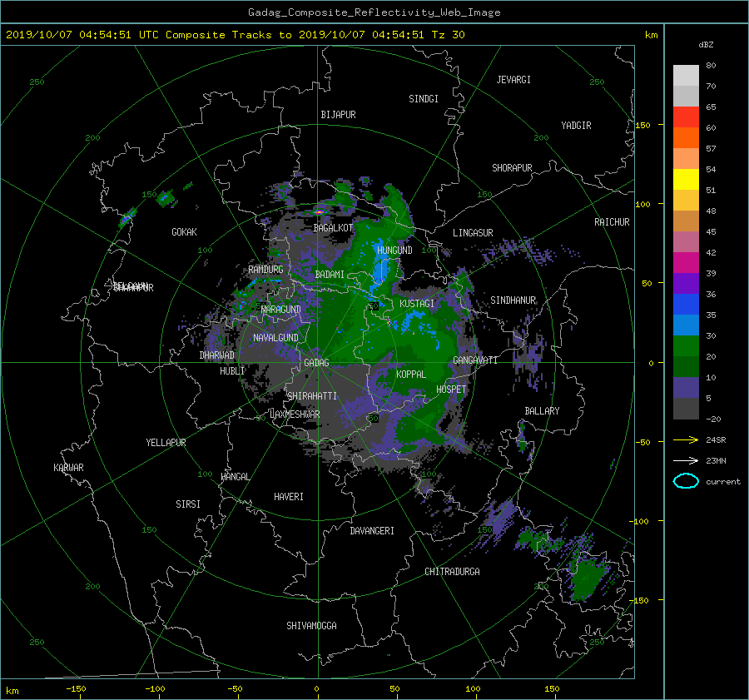The image size is (749, 700).
Task: Click the SHIVAMOGGA city label
Action: pyautogui.click(x=311, y=626)
